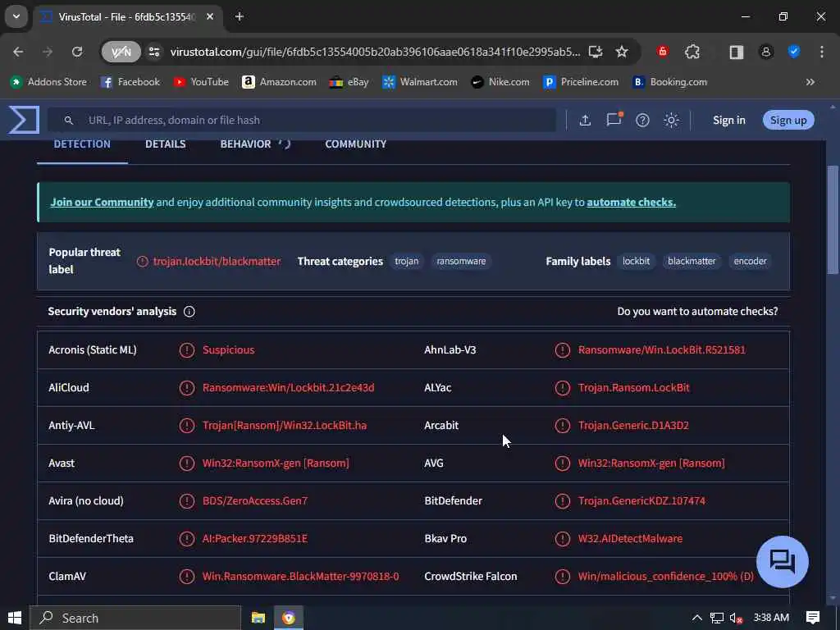Screen dimensions: 840x630
Task: Switch to the DETAILS tab
Action: click(166, 144)
